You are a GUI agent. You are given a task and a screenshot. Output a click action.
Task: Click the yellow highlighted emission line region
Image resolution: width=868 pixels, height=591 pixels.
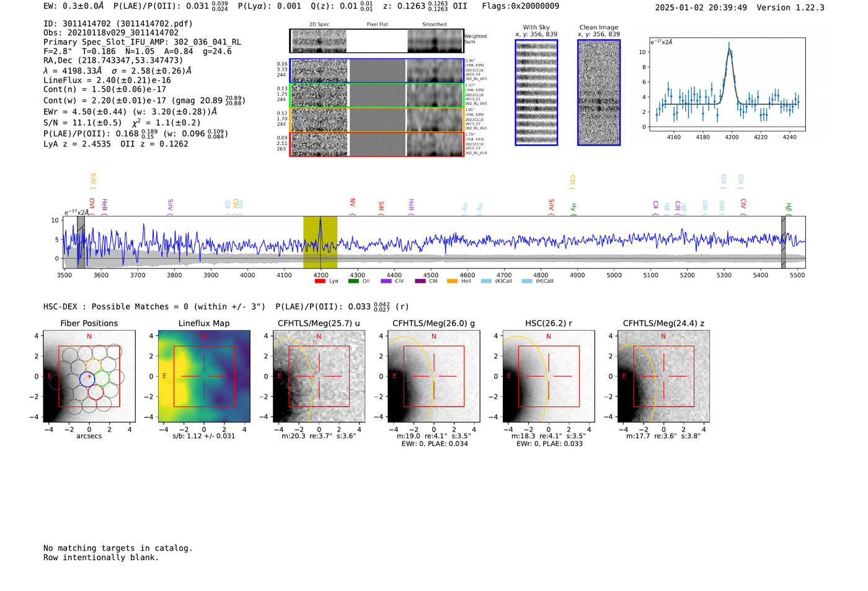320,242
